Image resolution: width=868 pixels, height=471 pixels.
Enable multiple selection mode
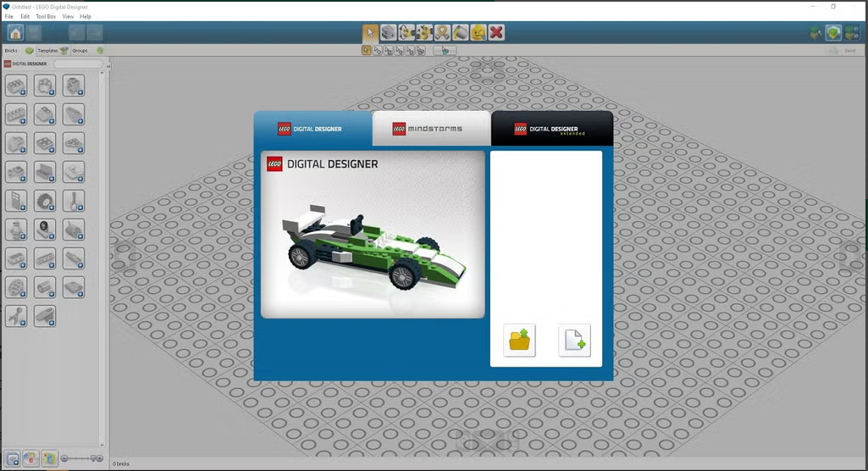(x=378, y=50)
